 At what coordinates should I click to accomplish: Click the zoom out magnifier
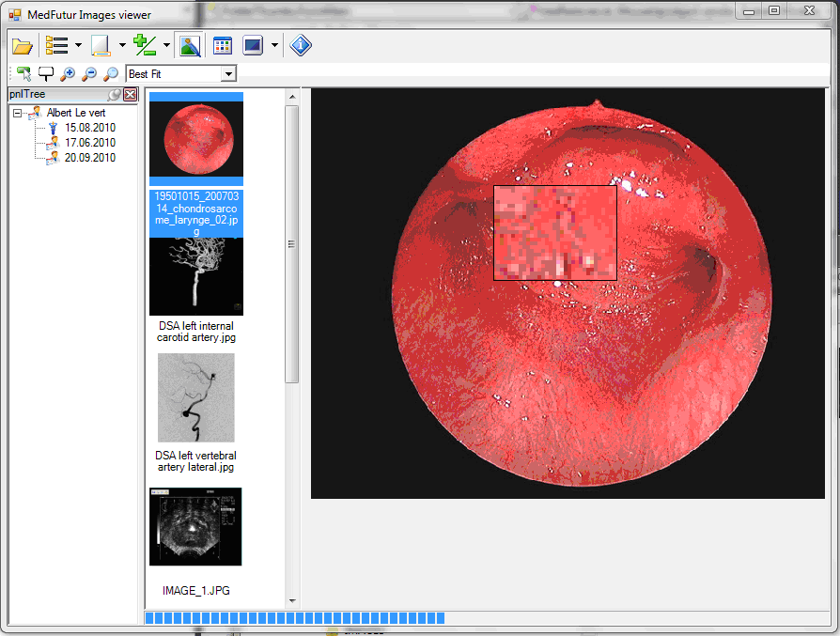[89, 74]
